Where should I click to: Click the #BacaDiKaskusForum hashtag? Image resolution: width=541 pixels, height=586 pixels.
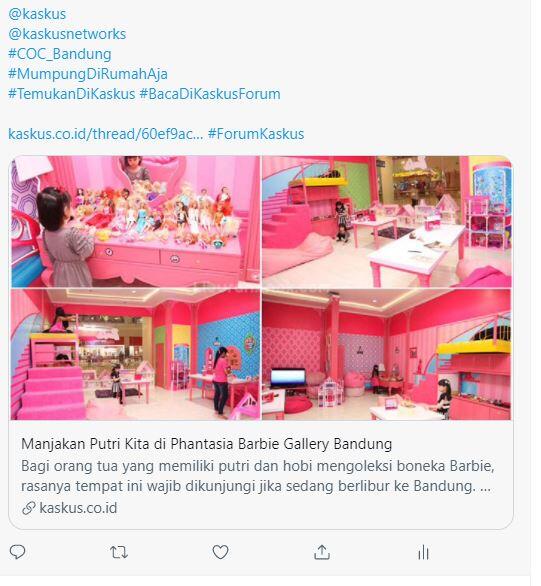pos(210,94)
